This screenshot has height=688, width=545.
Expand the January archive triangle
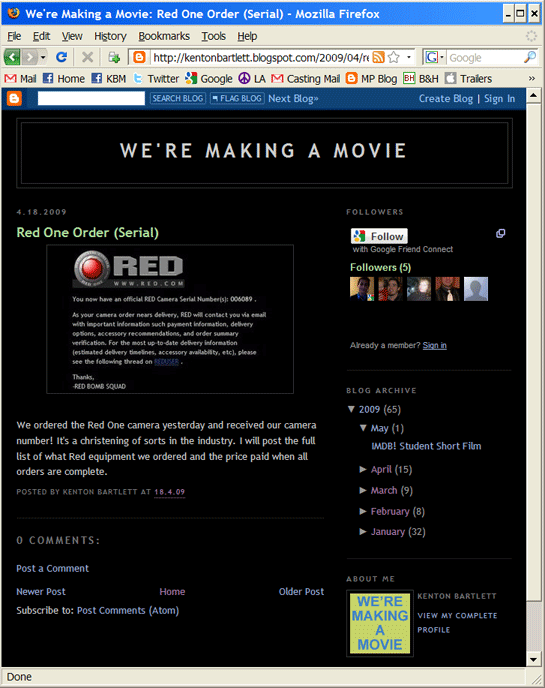(363, 531)
